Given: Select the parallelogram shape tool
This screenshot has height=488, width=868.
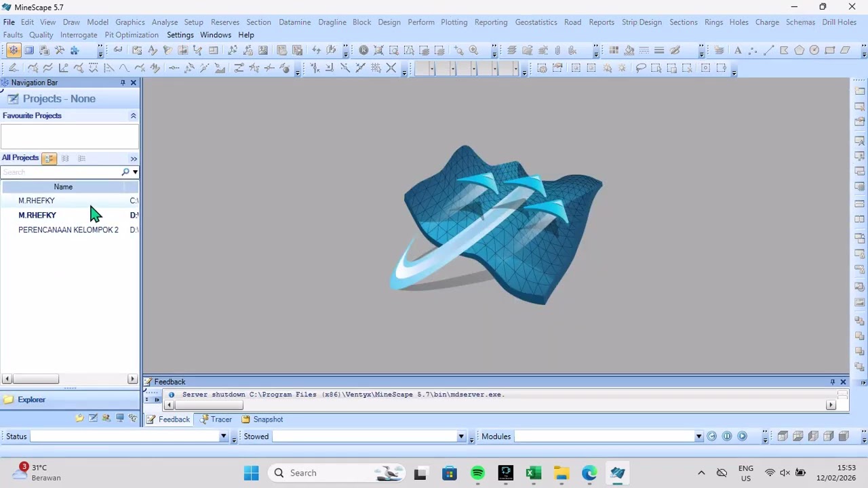Looking at the screenshot, I should (x=845, y=50).
